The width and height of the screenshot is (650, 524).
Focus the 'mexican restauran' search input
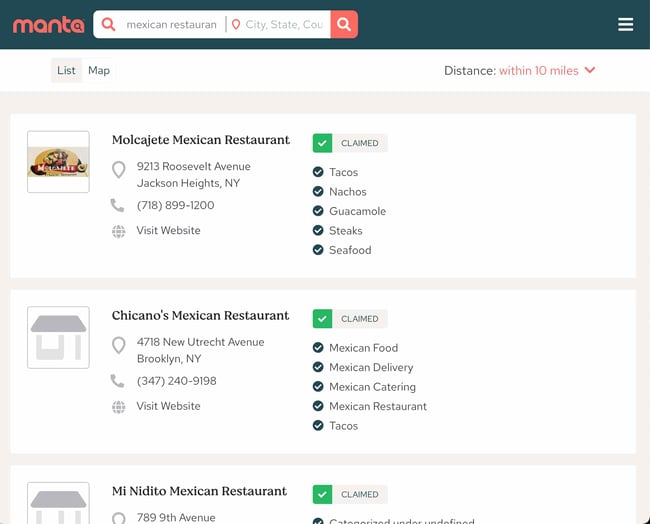[172, 24]
